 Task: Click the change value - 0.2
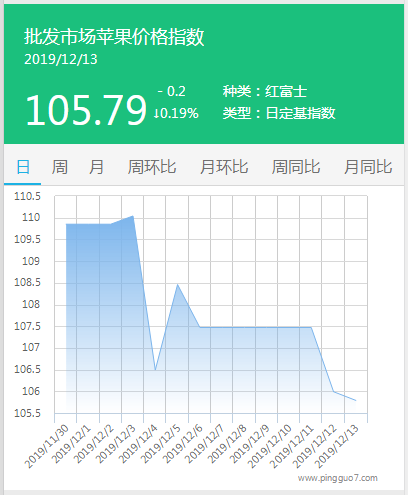pyautogui.click(x=172, y=91)
